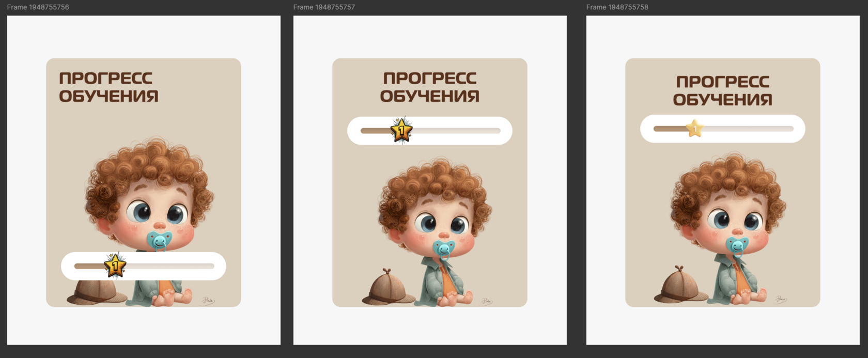Click the progress bar in Frame 1948755757
This screenshot has height=358, width=868.
coord(430,131)
